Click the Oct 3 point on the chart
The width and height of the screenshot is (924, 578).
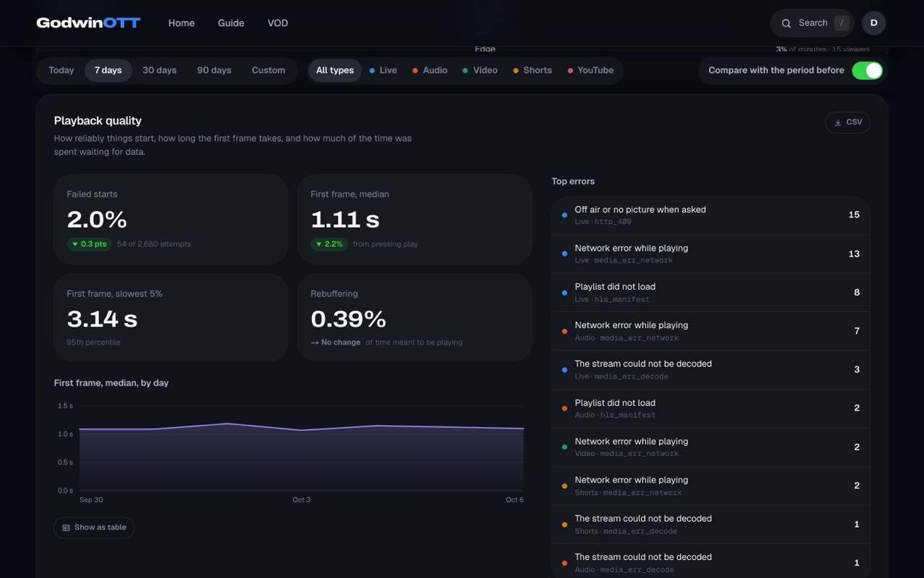coord(302,430)
